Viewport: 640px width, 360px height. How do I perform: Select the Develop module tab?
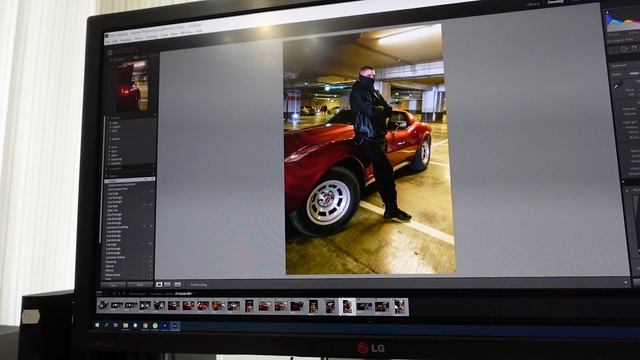pyautogui.click(x=555, y=2)
